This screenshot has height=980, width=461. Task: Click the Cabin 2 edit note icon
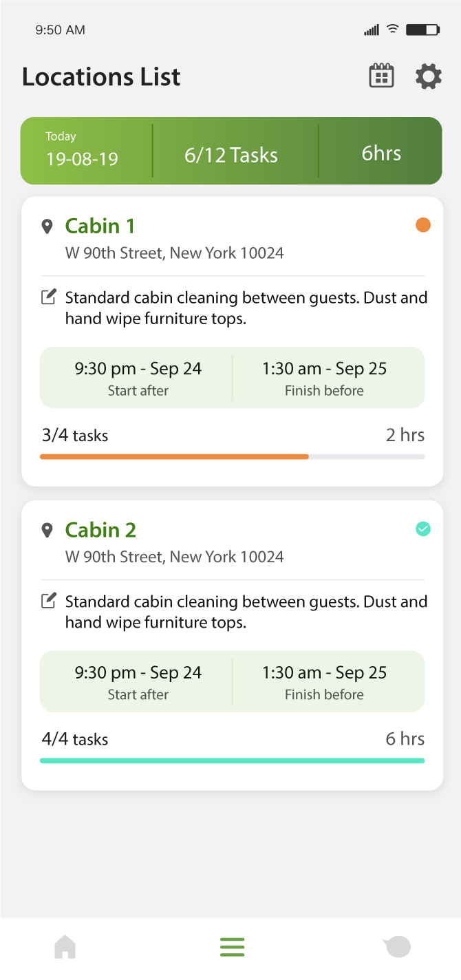click(x=48, y=601)
